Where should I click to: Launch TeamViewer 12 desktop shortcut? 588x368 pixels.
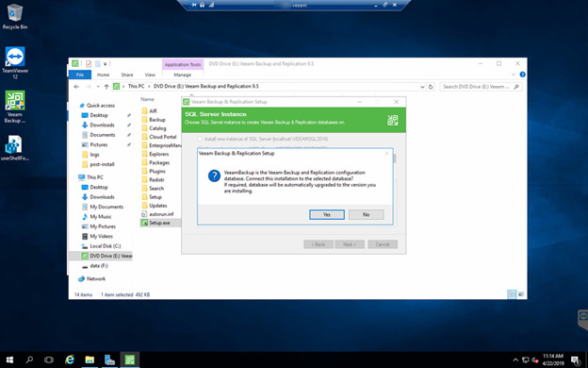(15, 62)
